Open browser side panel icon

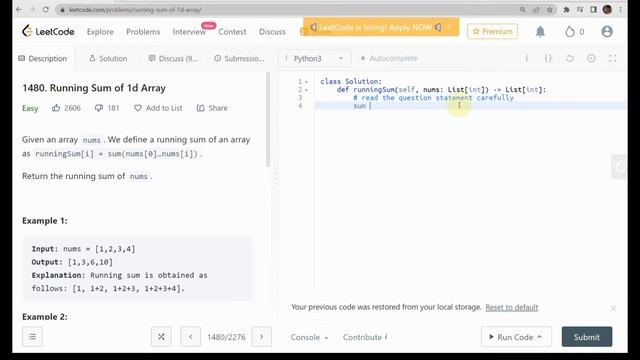coord(593,9)
